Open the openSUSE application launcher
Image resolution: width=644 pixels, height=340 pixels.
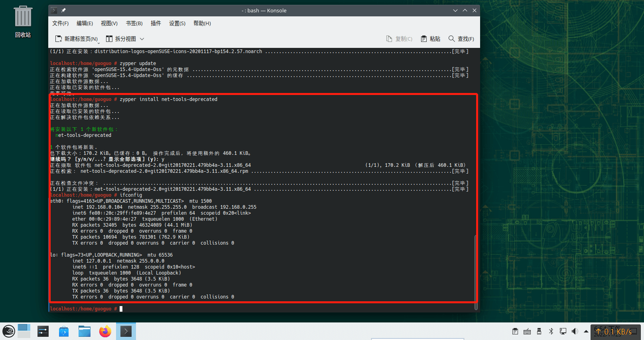click(x=9, y=331)
